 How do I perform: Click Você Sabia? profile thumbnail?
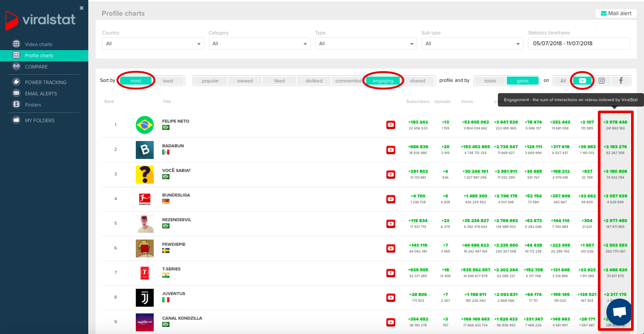tap(145, 174)
